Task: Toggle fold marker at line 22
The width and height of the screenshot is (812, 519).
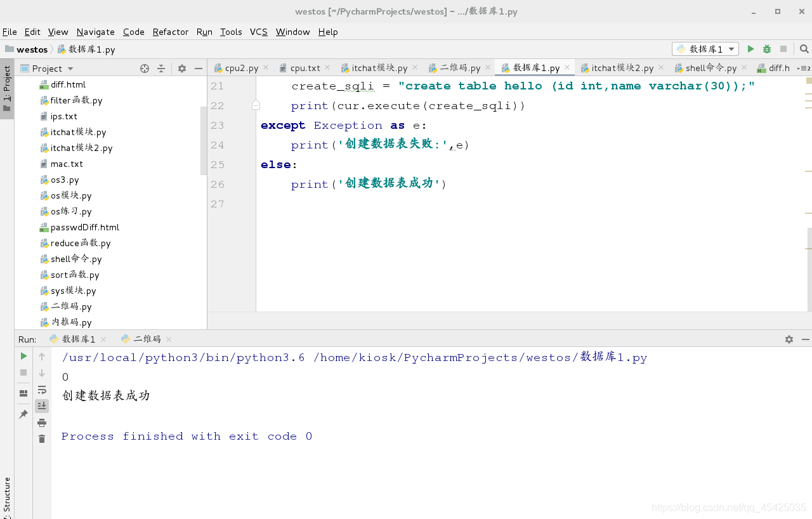Action: pos(256,105)
